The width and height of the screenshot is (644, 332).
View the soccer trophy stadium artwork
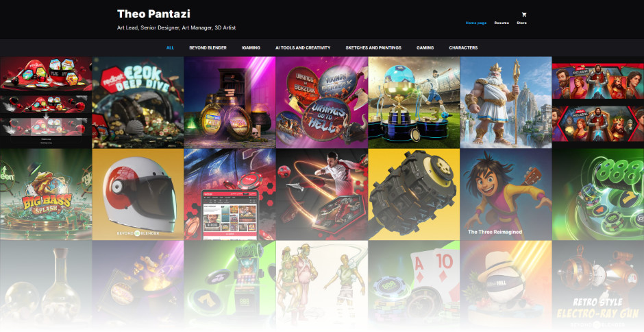pos(414,102)
